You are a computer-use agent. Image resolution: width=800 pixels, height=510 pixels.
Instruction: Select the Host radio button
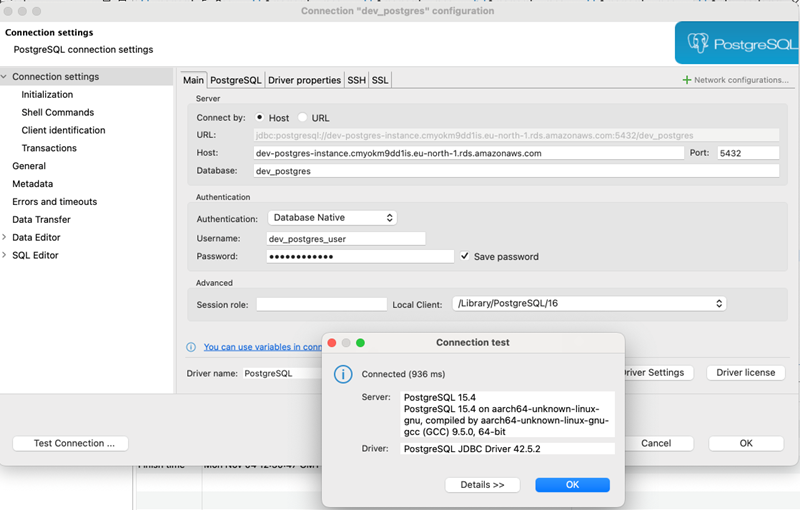[260, 117]
